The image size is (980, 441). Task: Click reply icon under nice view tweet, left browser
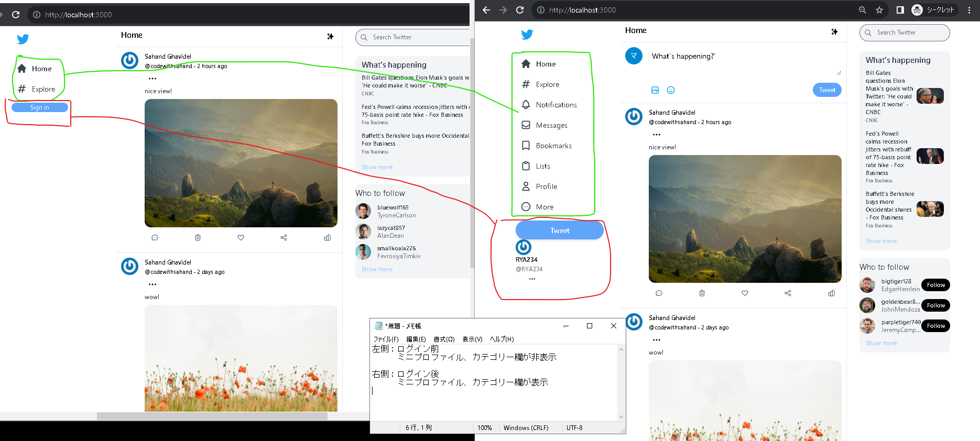(155, 238)
